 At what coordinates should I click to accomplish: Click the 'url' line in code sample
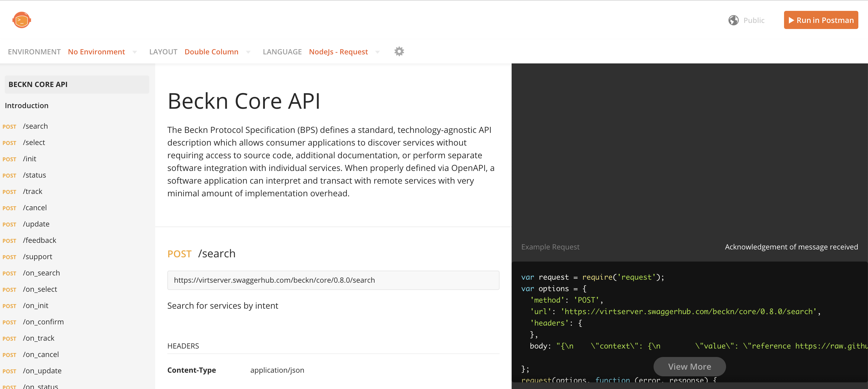point(675,311)
